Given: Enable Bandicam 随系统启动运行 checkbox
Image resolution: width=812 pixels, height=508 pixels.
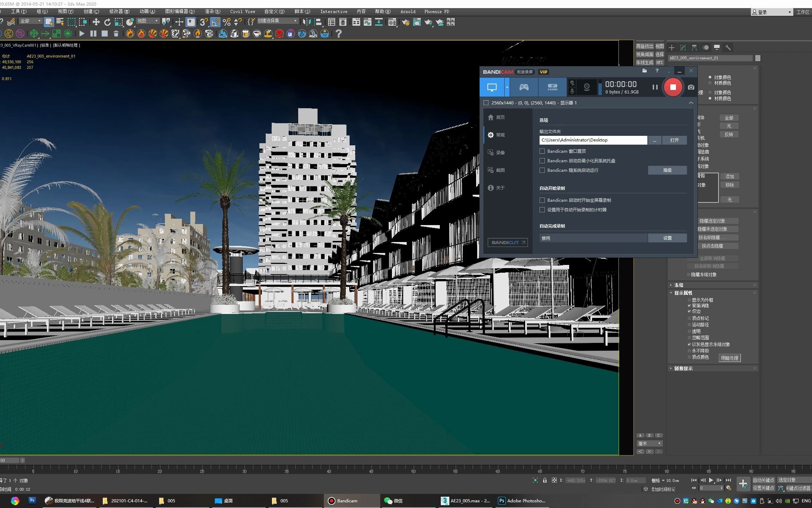Looking at the screenshot, I should tap(542, 170).
